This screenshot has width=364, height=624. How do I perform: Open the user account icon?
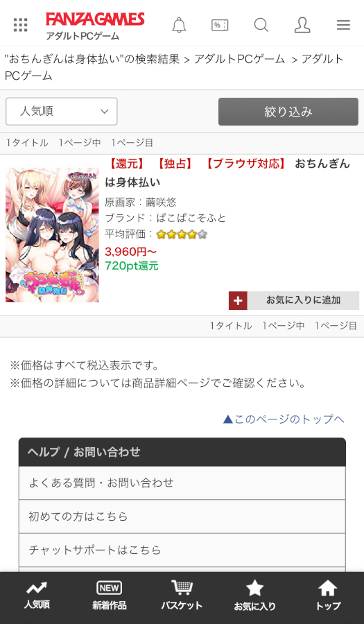[x=302, y=25]
